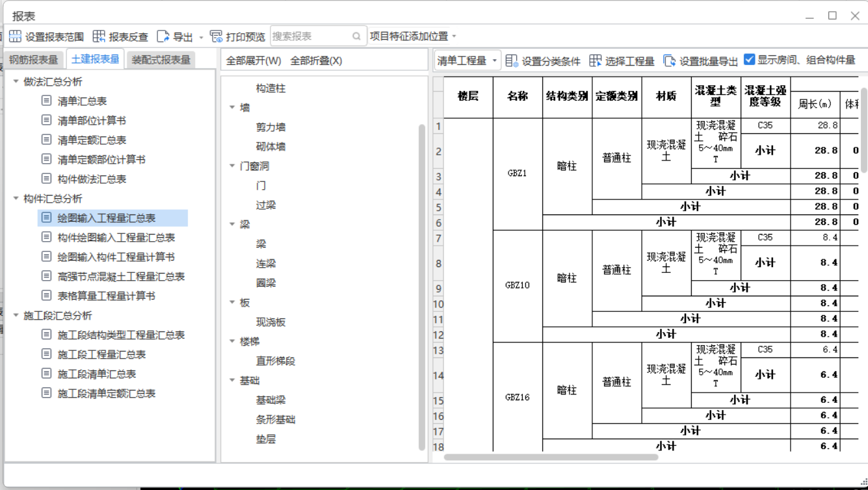868x490 pixels.
Task: Collapse the 施工段汇总分析 tree group
Action: [x=16, y=315]
